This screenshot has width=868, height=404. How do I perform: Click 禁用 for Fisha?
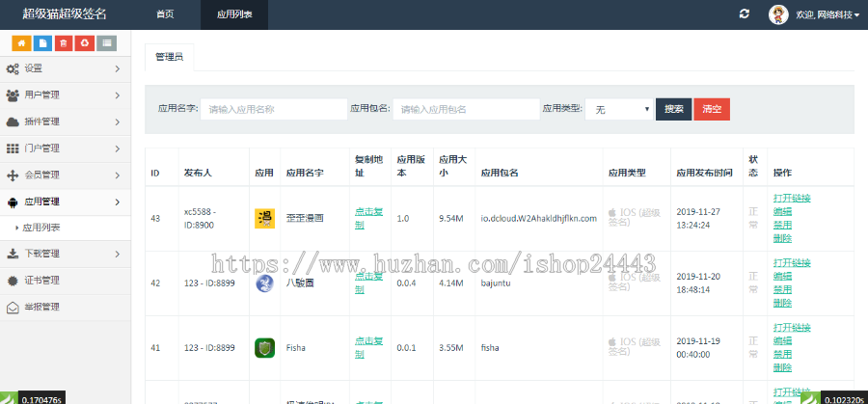tap(782, 354)
